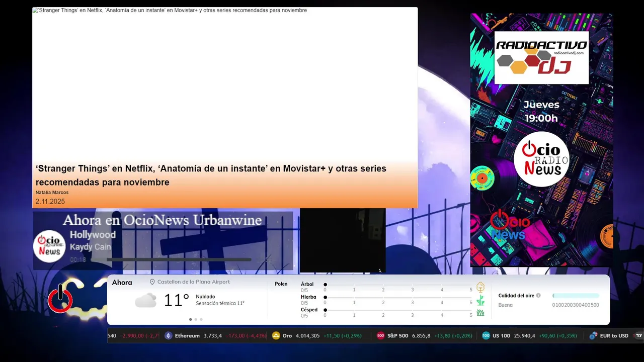This screenshot has width=644, height=362.
Task: Click the TradingView logo at ticker end
Action: (x=639, y=336)
